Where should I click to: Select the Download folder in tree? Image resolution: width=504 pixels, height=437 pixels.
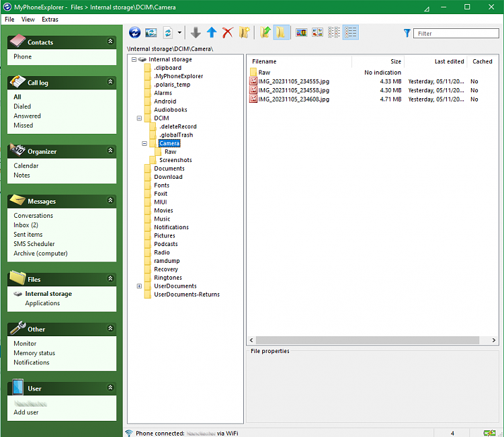click(168, 177)
